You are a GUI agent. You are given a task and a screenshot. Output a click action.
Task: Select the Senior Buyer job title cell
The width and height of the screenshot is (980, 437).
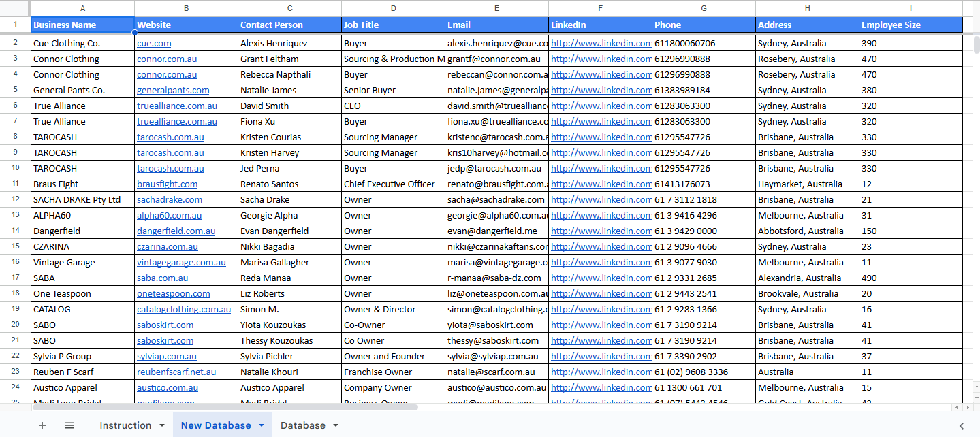pyautogui.click(x=394, y=90)
